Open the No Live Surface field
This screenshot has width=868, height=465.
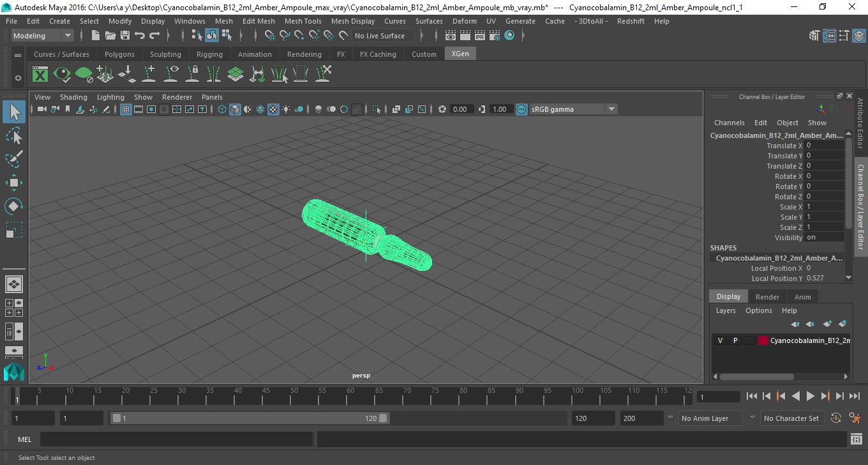(383, 36)
